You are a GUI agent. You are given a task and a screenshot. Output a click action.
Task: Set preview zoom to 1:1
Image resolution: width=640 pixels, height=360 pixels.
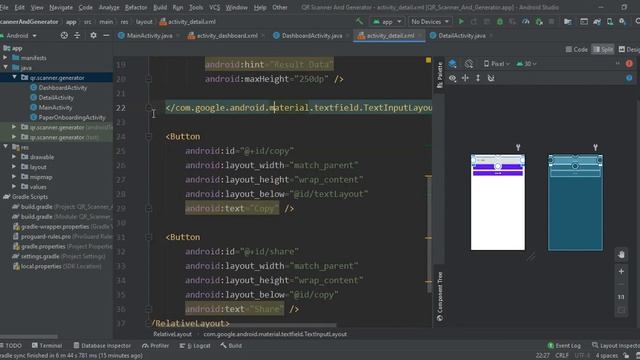pyautogui.click(x=621, y=297)
